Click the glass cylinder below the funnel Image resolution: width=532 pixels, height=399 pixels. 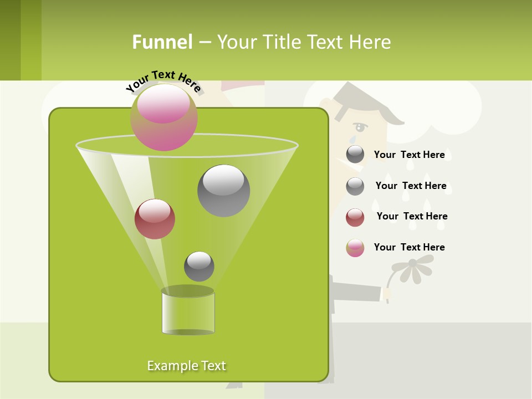[188, 313]
